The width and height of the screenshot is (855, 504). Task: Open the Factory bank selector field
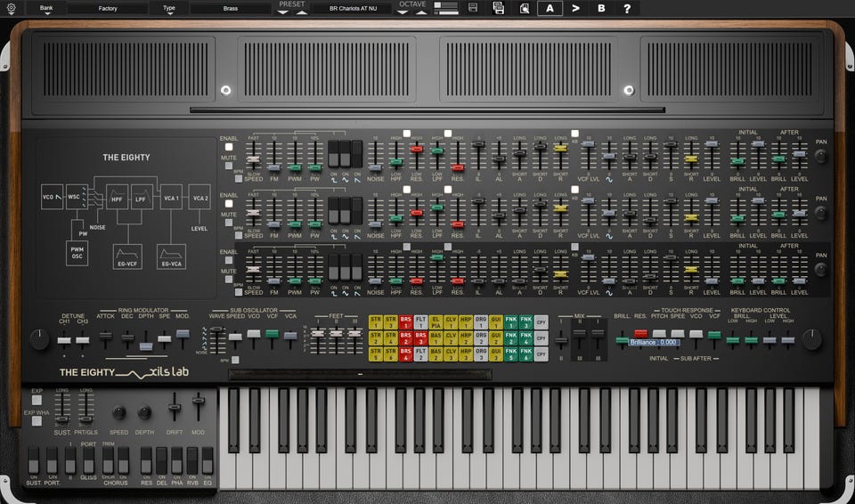click(x=108, y=8)
